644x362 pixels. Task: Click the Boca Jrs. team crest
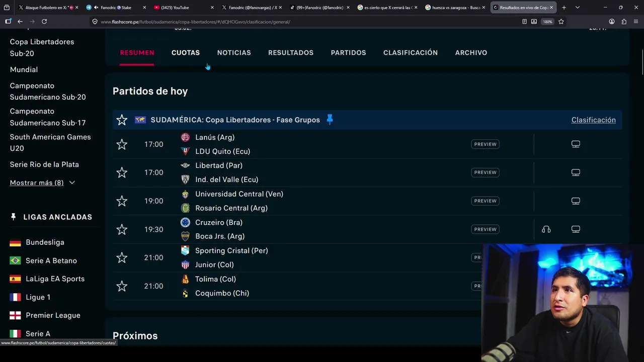pyautogui.click(x=185, y=236)
